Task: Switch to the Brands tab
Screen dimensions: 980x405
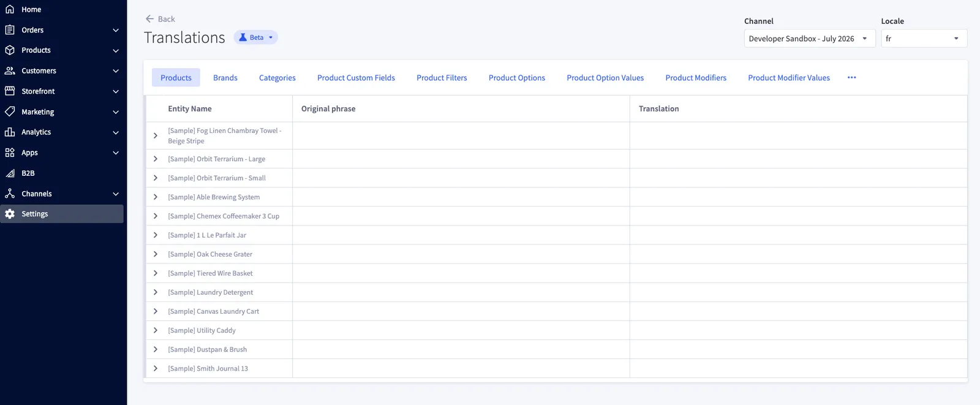Action: [225, 78]
